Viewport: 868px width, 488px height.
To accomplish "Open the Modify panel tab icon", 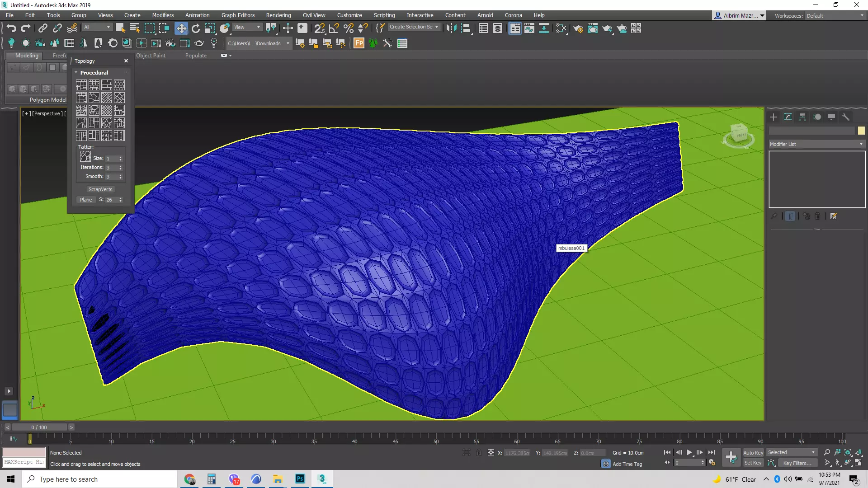I will click(x=788, y=117).
